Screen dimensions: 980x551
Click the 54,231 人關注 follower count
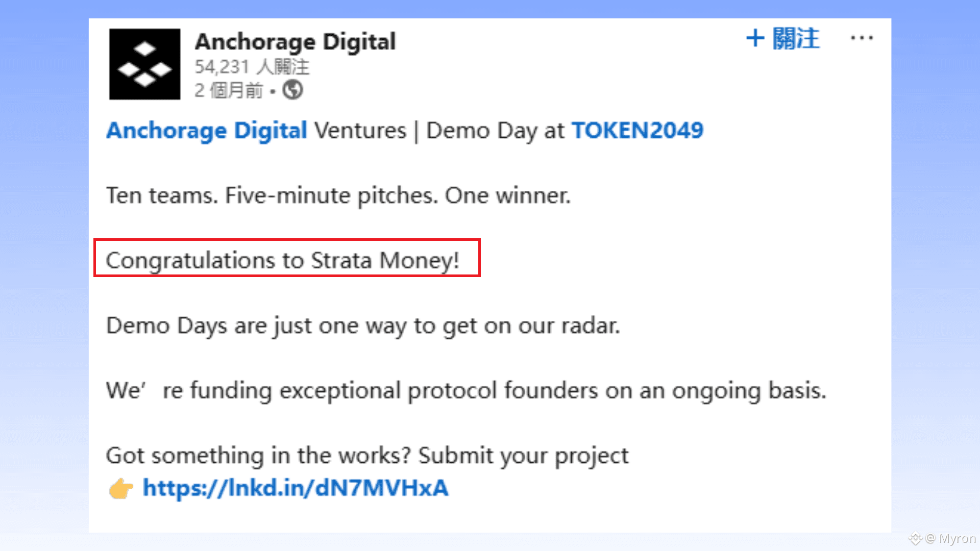point(252,67)
